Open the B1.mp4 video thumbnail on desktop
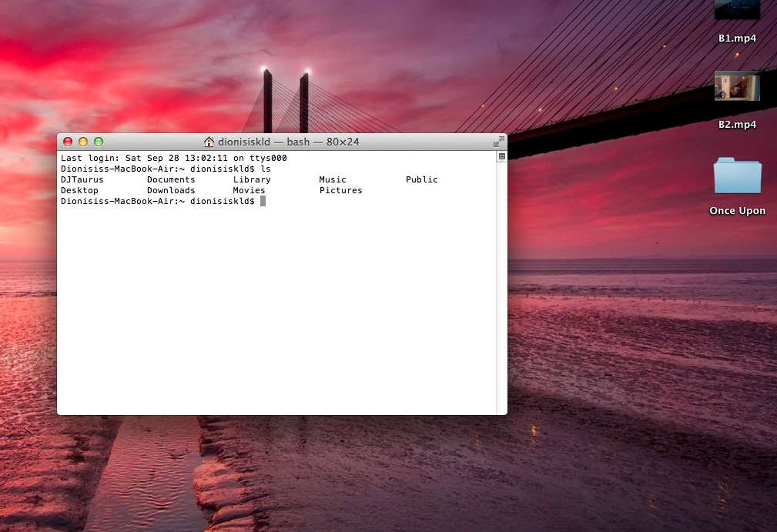The height and width of the screenshot is (532, 777). (x=737, y=9)
